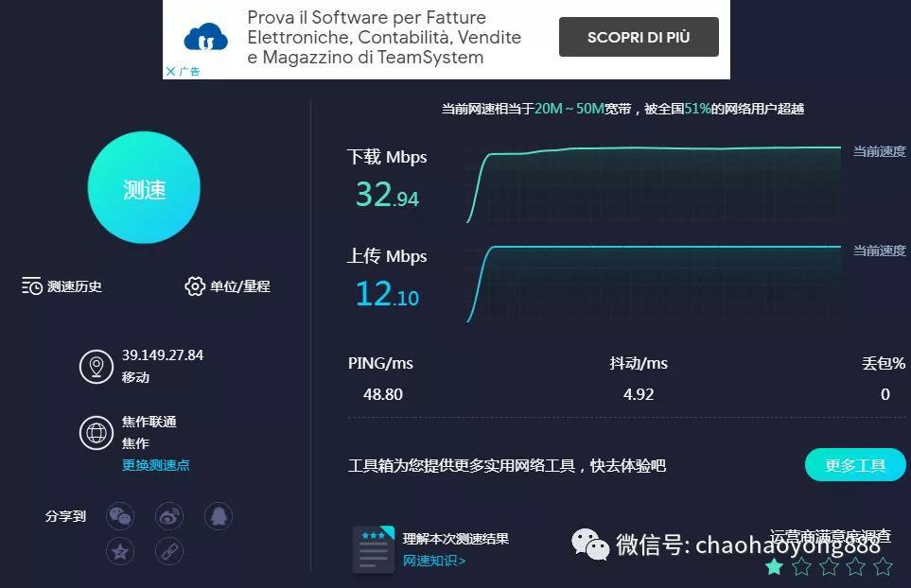Screen dimensions: 911x588
Task: Open the 单位/量程 settings gear icon
Action: [x=194, y=285]
